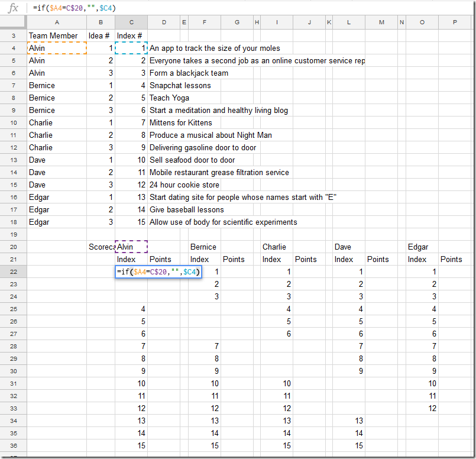This screenshot has width=476, height=459.
Task: Select column D header
Action: click(164, 22)
